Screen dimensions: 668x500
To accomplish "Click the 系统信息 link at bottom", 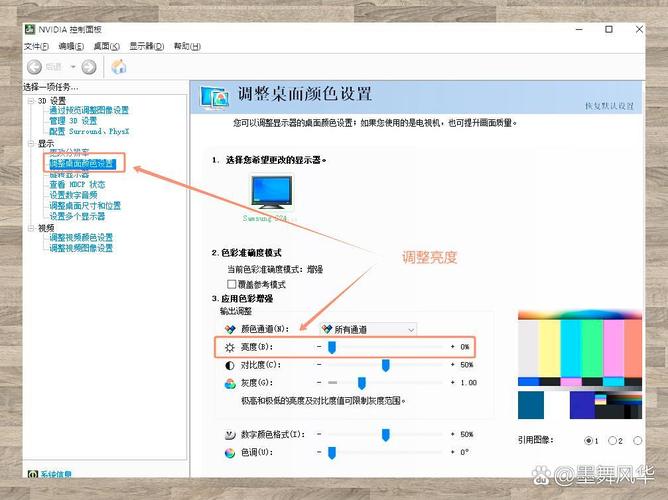I will tap(56, 474).
